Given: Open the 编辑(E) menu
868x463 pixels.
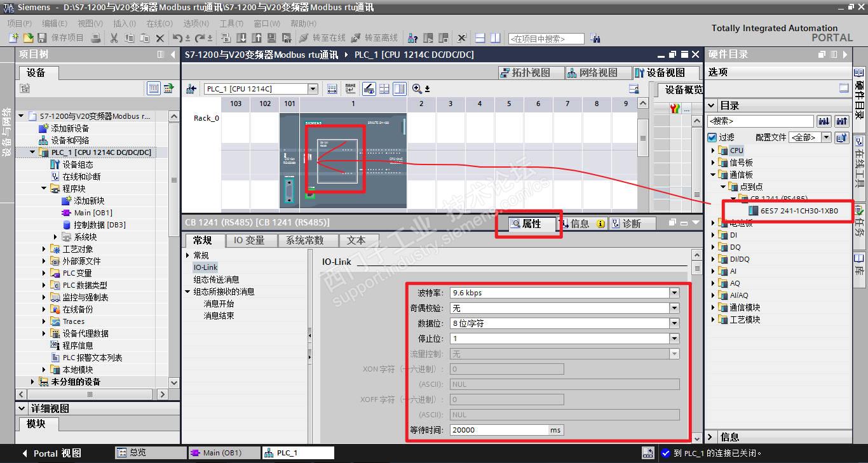Looking at the screenshot, I should pos(55,23).
